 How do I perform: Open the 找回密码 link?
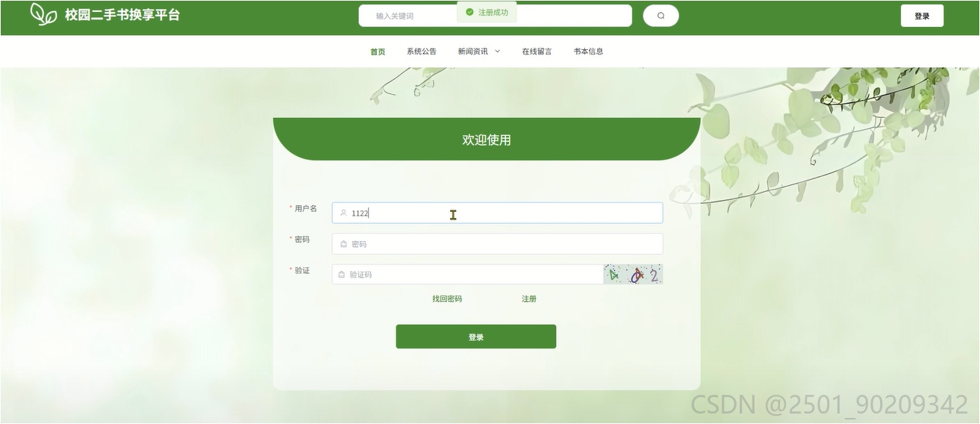coord(447,299)
